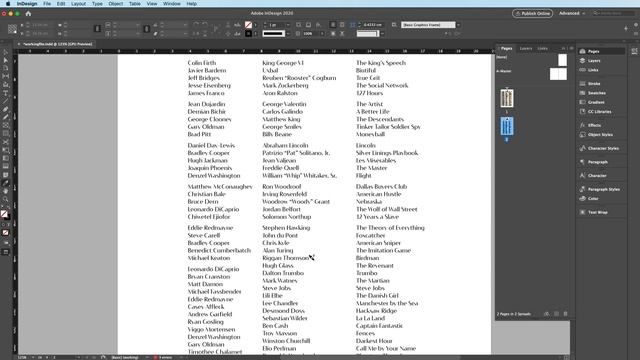Open the Window menu
This screenshot has width=640, height=360.
tap(171, 4)
